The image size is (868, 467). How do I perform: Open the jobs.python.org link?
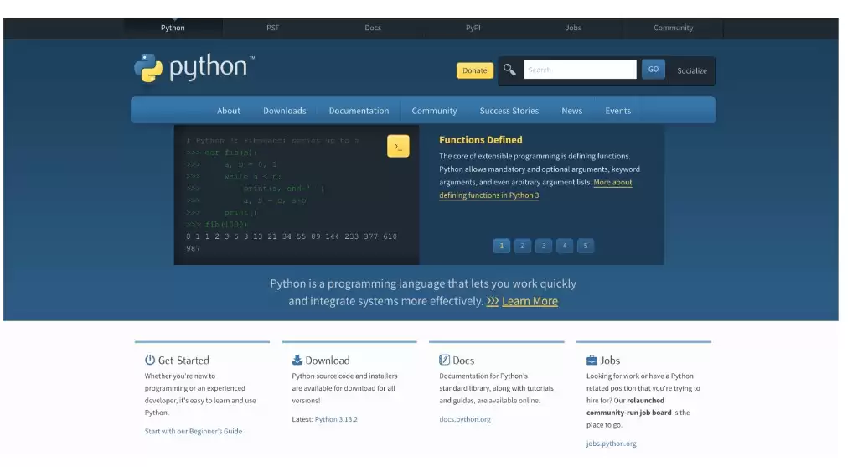tap(611, 444)
